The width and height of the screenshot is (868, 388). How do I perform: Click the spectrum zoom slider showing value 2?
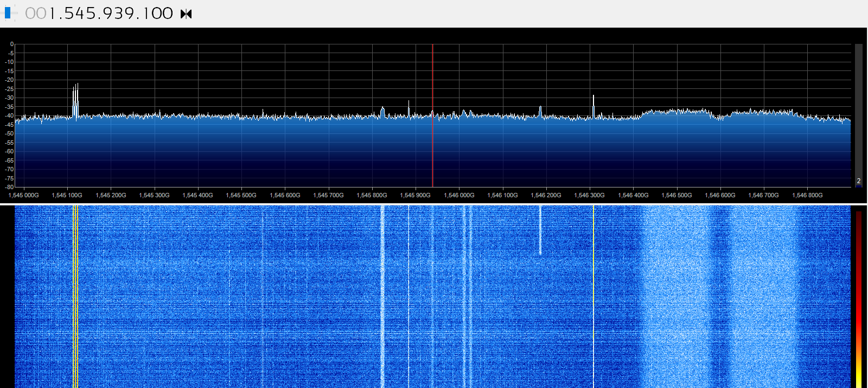click(x=858, y=114)
